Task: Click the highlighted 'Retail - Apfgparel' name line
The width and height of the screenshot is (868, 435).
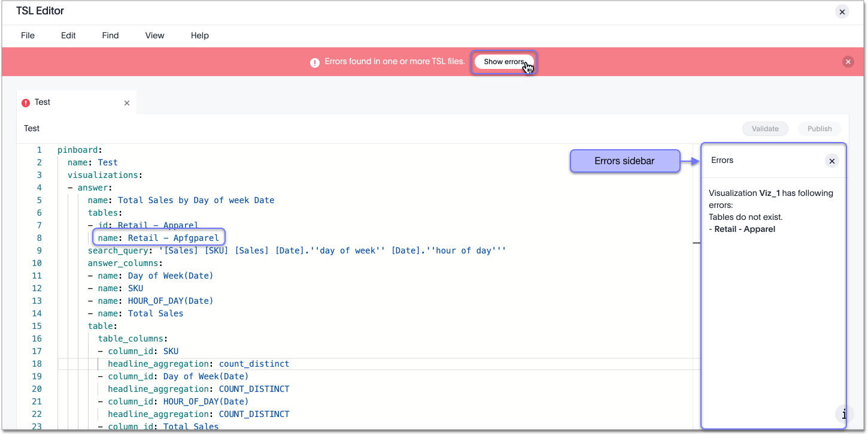Action: click(158, 237)
